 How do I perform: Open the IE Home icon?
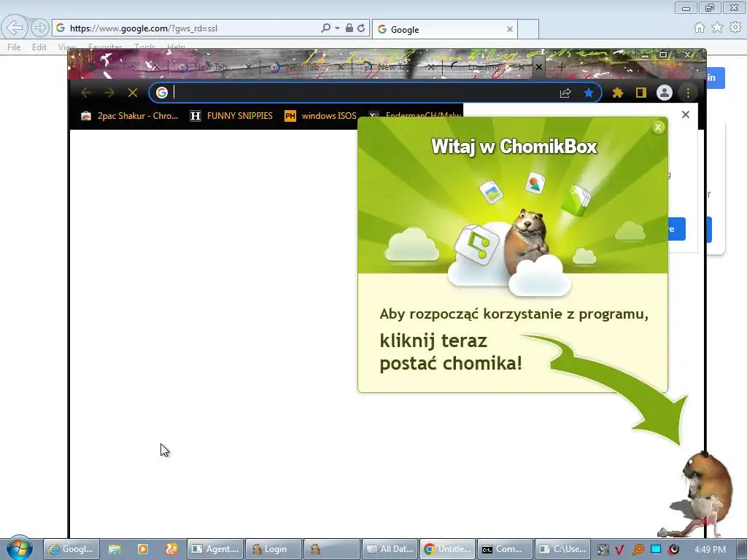700,28
